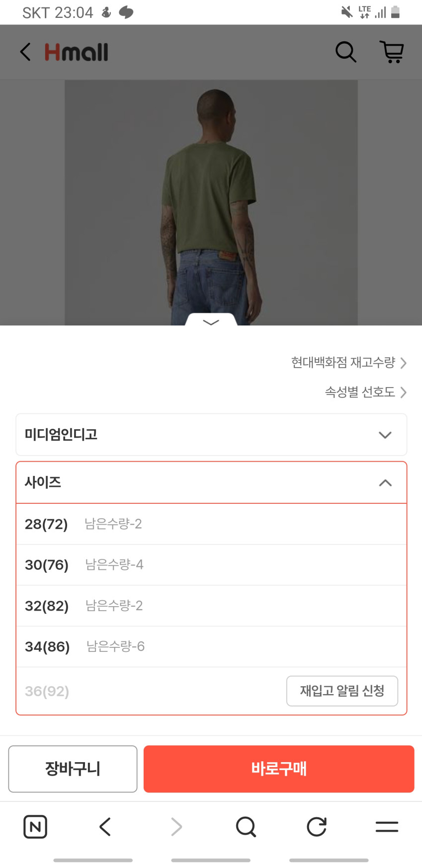Select size 30(76)
Screen dimensions: 422x868
211,565
